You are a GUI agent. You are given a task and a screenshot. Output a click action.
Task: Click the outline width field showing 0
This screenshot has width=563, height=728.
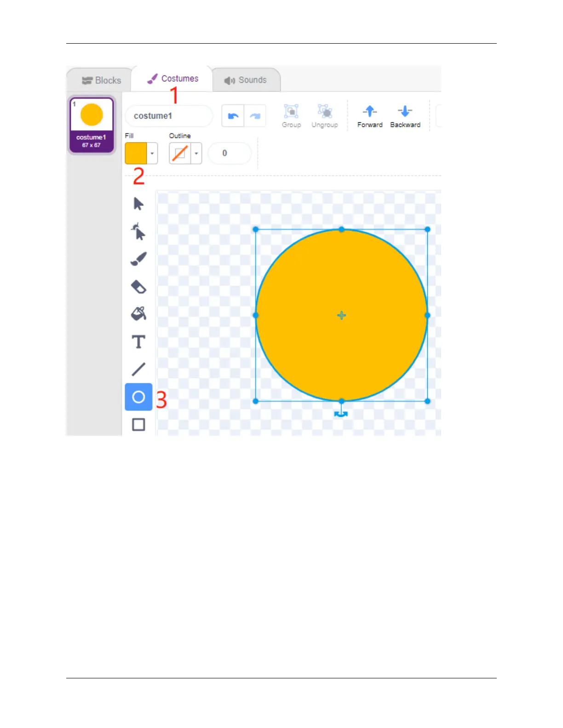pyautogui.click(x=230, y=153)
